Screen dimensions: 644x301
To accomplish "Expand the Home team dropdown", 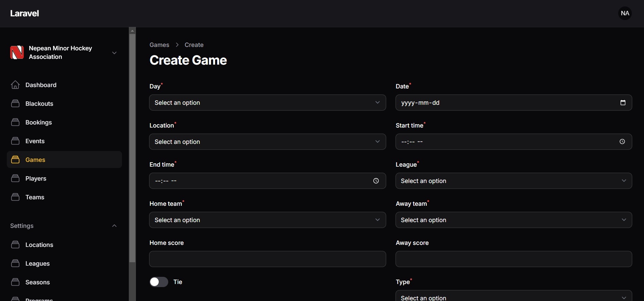I will pos(267,220).
